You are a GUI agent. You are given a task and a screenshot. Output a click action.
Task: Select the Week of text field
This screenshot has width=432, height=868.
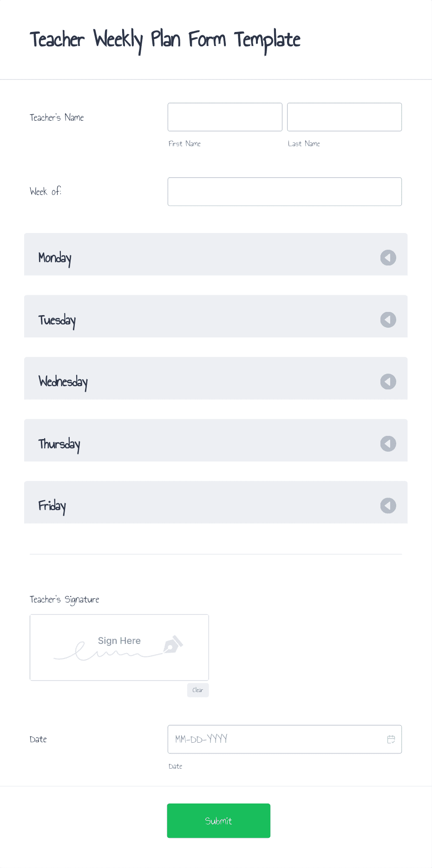point(284,191)
